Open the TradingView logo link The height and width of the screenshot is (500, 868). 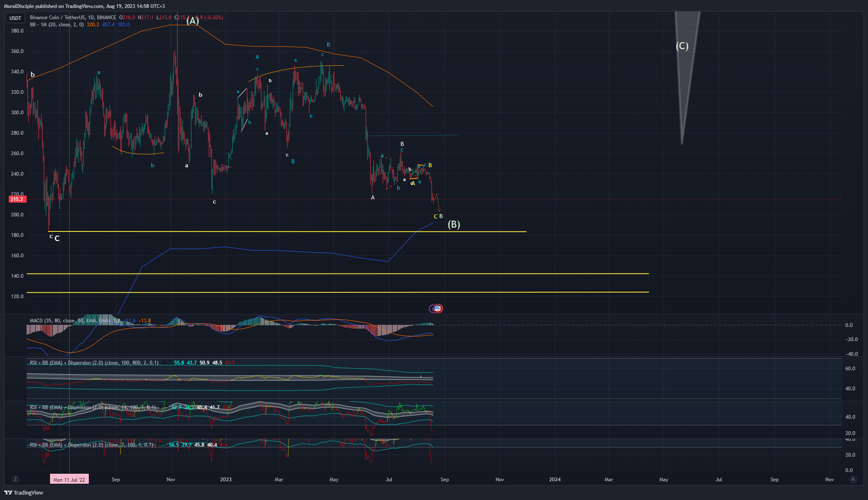click(24, 492)
